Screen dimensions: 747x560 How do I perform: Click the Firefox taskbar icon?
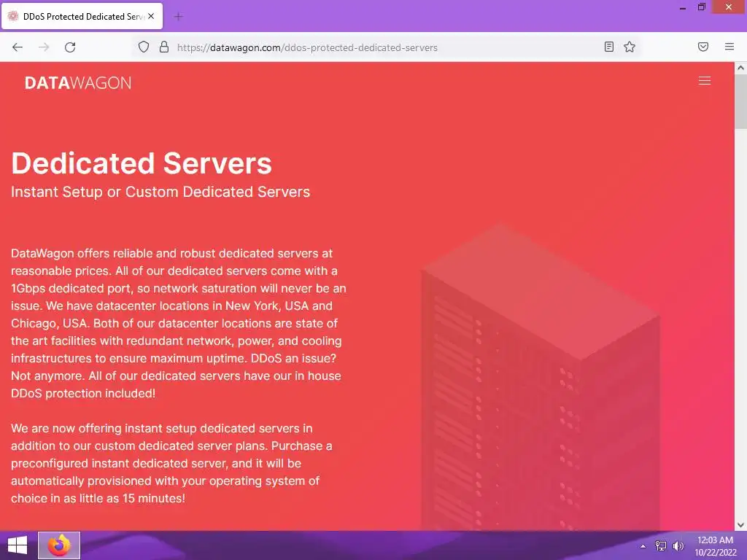pyautogui.click(x=59, y=545)
